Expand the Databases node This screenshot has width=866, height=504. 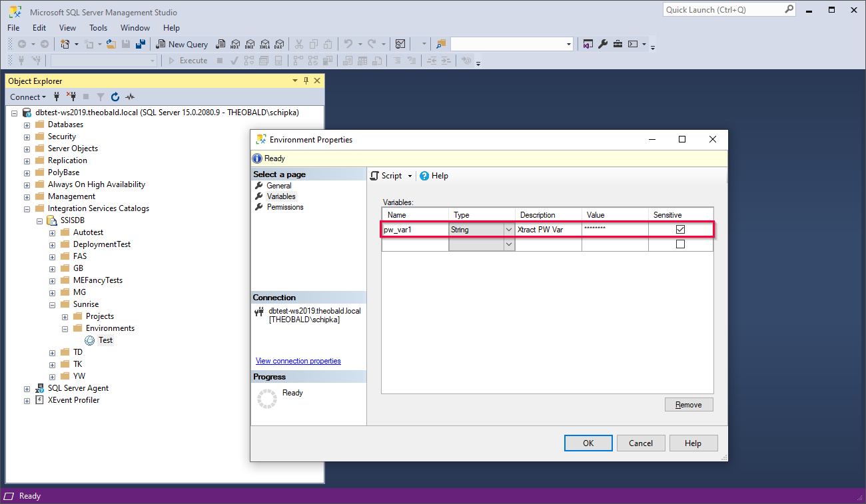pyautogui.click(x=27, y=125)
